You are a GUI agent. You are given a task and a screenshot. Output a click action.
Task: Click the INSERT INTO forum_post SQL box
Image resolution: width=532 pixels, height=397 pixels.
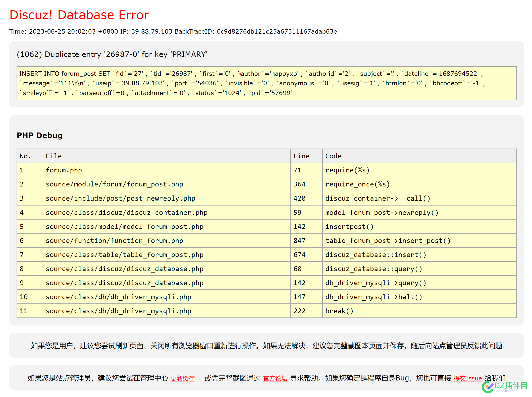click(x=267, y=83)
